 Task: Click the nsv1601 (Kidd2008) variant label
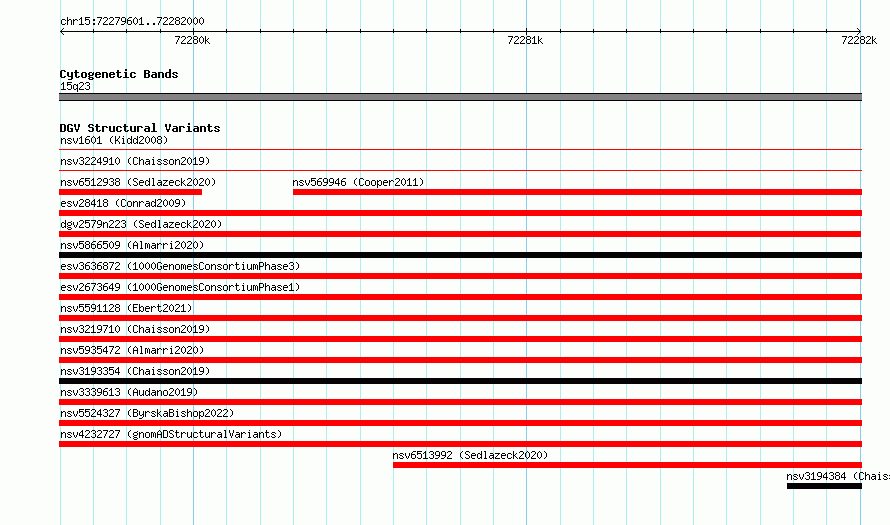114,140
